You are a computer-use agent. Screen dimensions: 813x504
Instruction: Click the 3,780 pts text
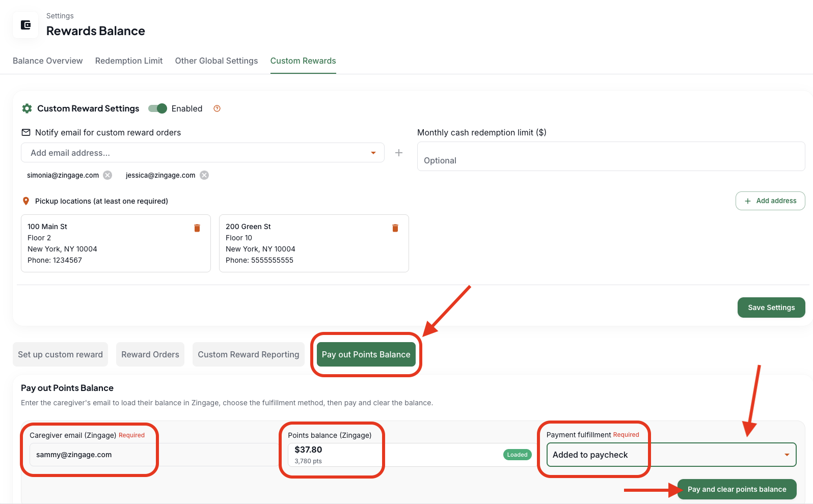pyautogui.click(x=308, y=461)
